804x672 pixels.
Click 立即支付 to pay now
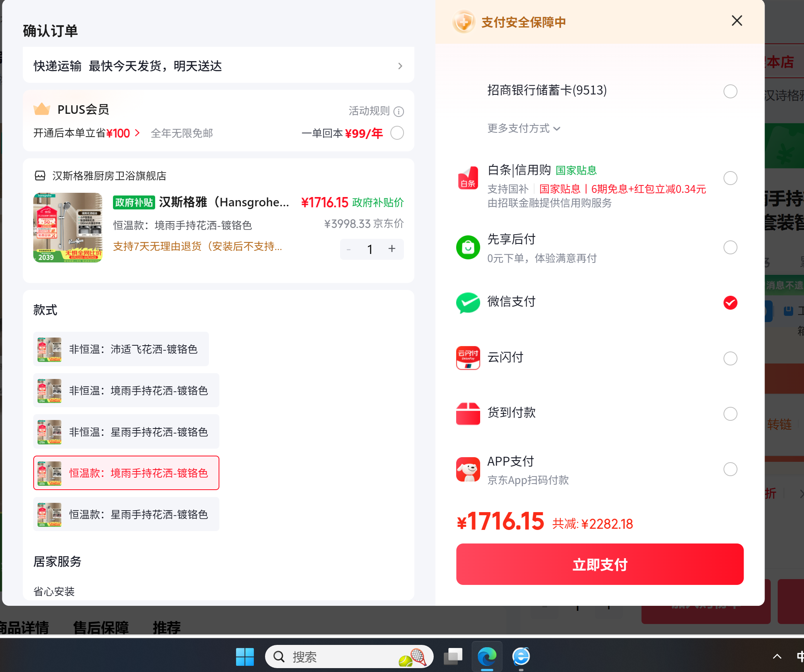coord(600,564)
